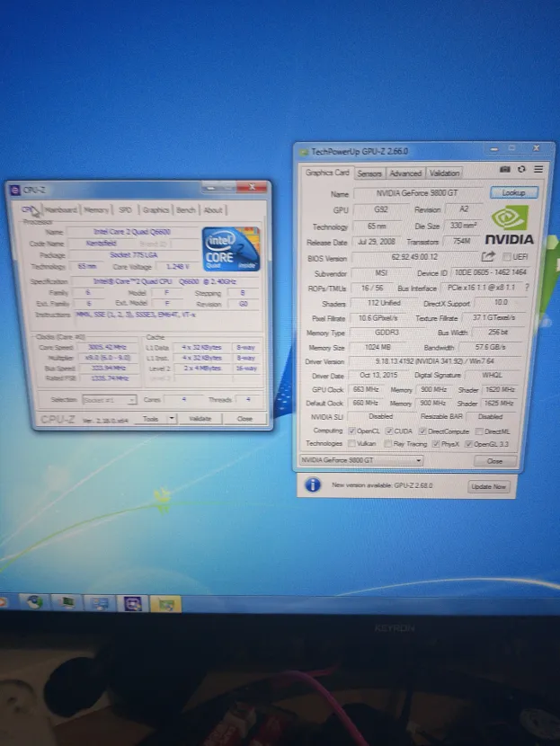Viewport: 560px width, 746px height.
Task: Click the Update Now button
Action: point(490,486)
